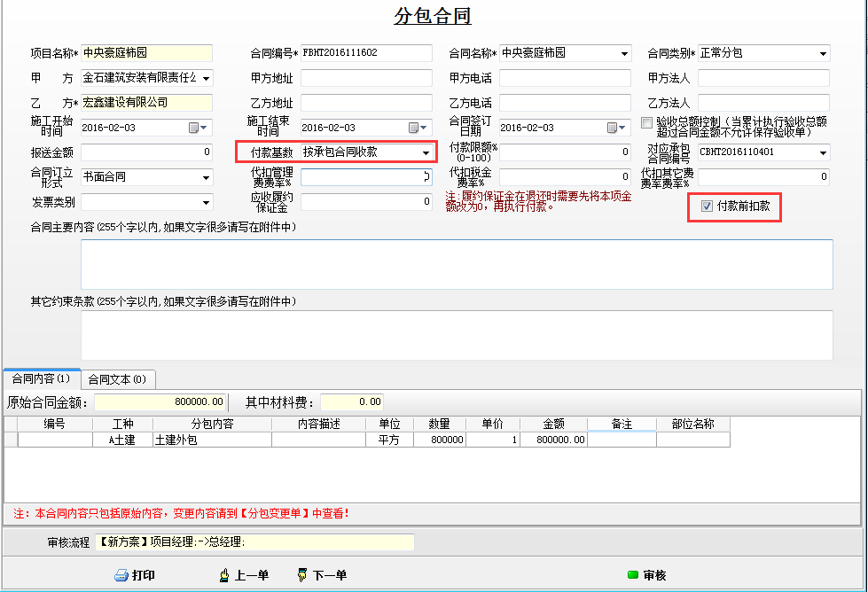Open calendar picker for 合同签订日期

[x=613, y=128]
